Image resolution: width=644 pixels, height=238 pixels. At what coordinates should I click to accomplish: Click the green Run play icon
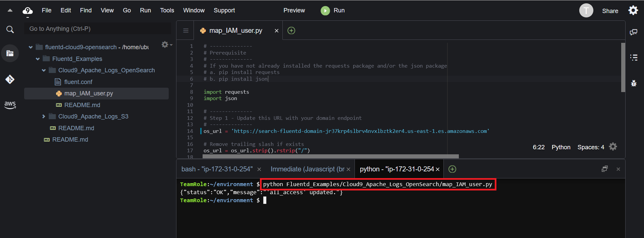point(325,11)
